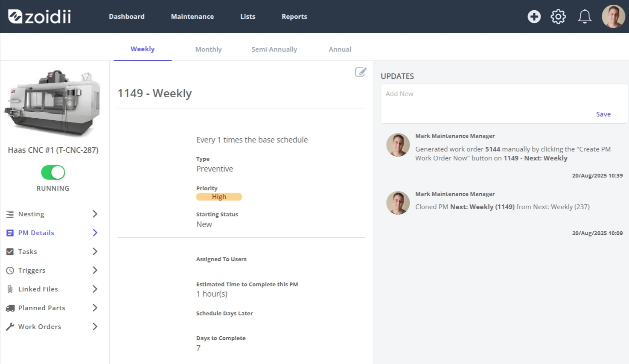The height and width of the screenshot is (364, 629).
Task: Click the Tasks checkmark icon in sidebar
Action: pyautogui.click(x=10, y=252)
